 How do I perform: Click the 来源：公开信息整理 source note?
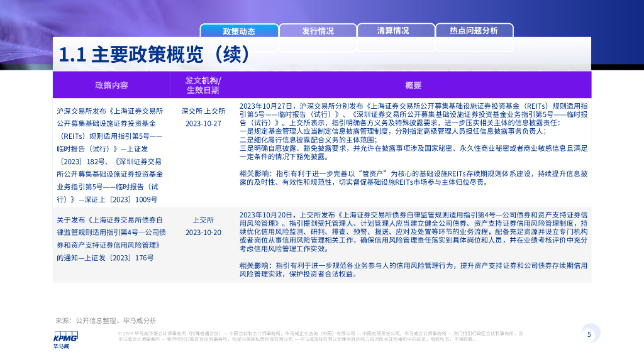pyautogui.click(x=106, y=320)
